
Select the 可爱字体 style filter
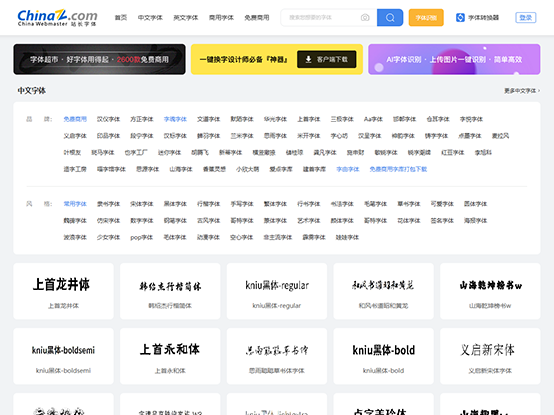(442, 204)
